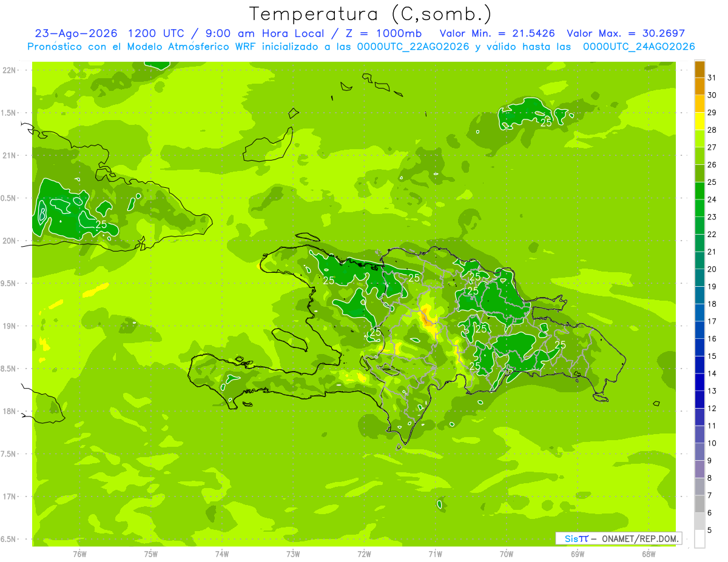Click the '17' value on the color scale
This screenshot has height=562, width=728.
pyautogui.click(x=712, y=321)
